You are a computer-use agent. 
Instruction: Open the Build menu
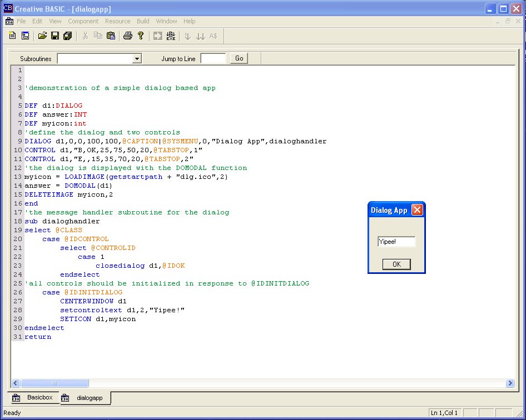pyautogui.click(x=143, y=21)
